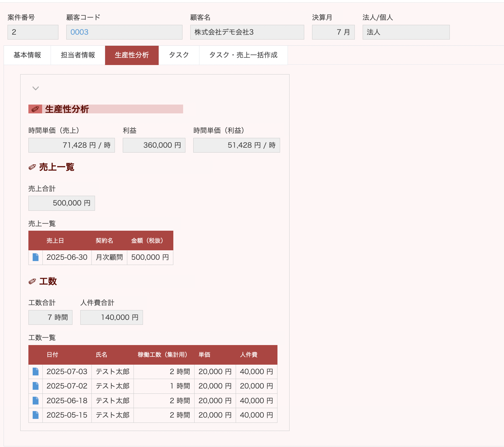
Task: Open customer code link 0003
Action: 79,32
